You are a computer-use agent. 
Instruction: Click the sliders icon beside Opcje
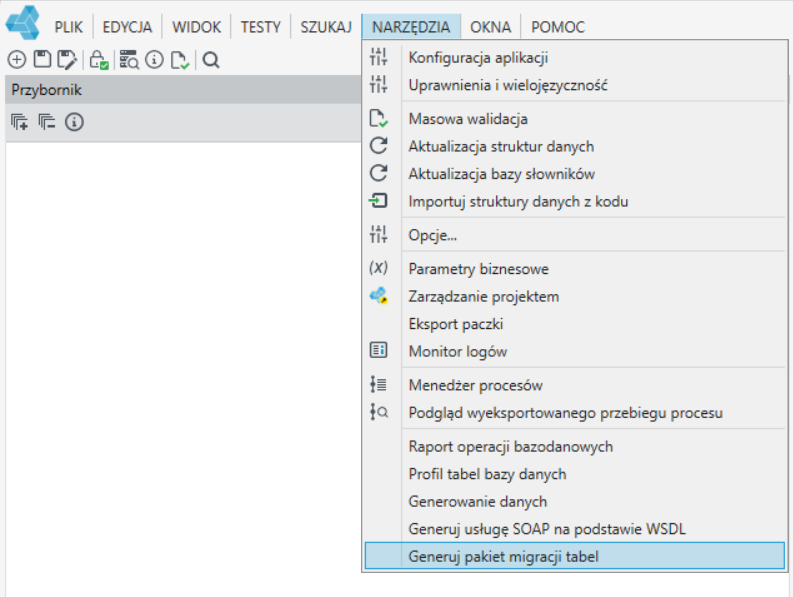pyautogui.click(x=378, y=234)
